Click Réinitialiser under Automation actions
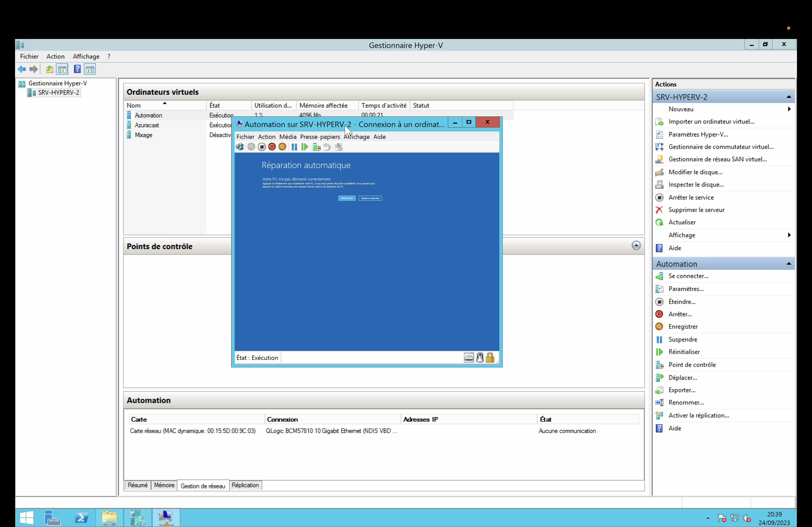Viewport: 812px width, 527px height. (684, 352)
